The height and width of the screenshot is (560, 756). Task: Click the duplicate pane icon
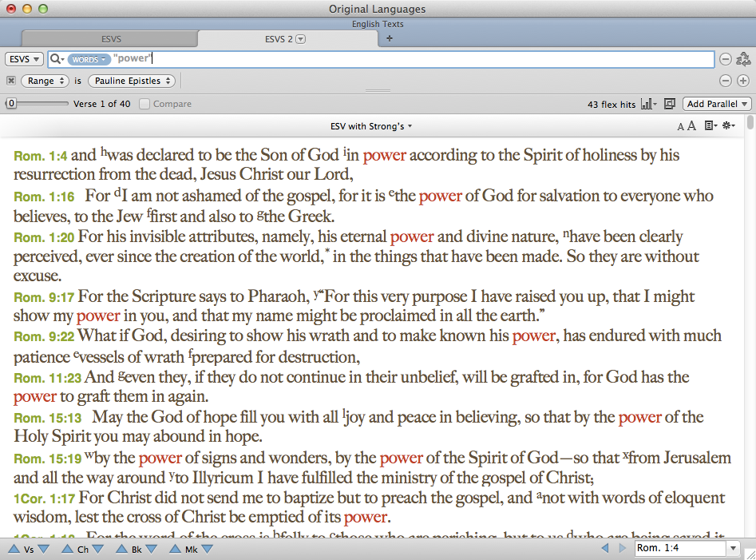[x=669, y=104]
